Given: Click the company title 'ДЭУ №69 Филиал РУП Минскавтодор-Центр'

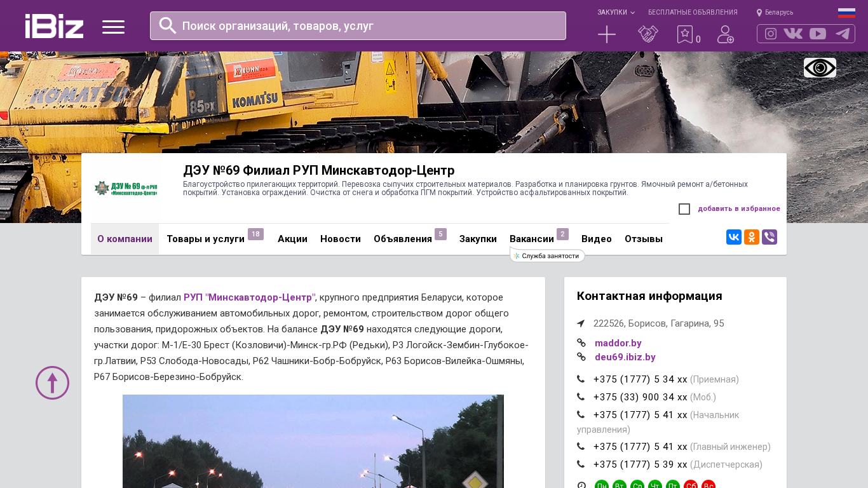Looking at the screenshot, I should pyautogui.click(x=319, y=170).
